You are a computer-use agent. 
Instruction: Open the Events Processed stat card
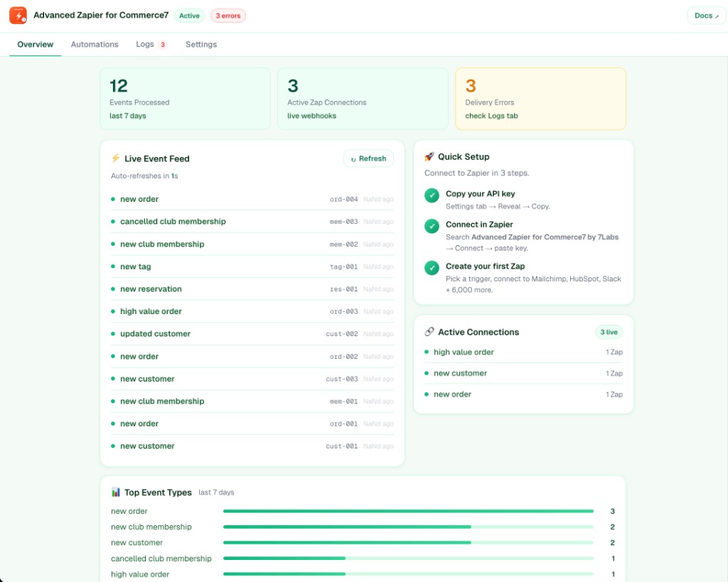[x=186, y=99]
